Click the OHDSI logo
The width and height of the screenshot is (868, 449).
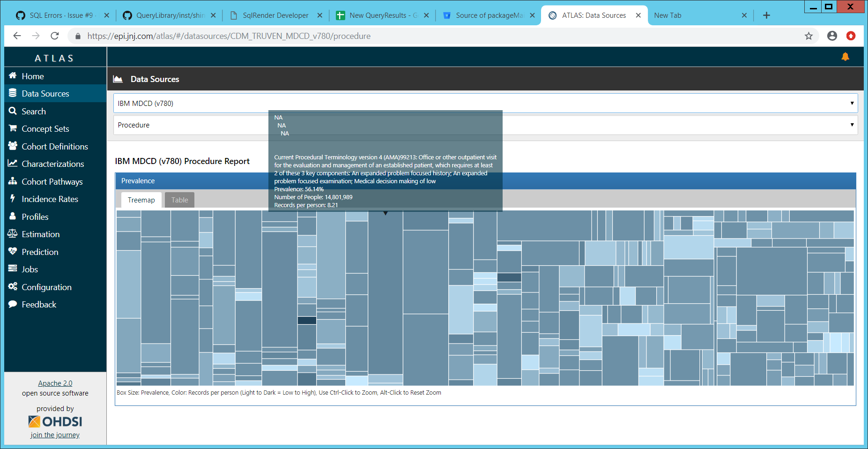pos(55,421)
